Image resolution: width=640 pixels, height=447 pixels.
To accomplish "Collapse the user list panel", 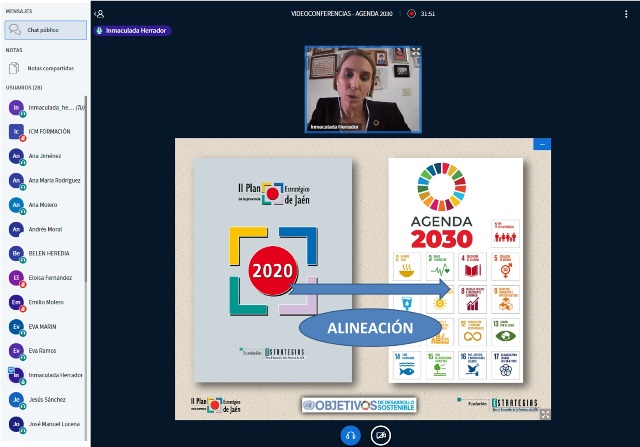I will click(x=99, y=14).
